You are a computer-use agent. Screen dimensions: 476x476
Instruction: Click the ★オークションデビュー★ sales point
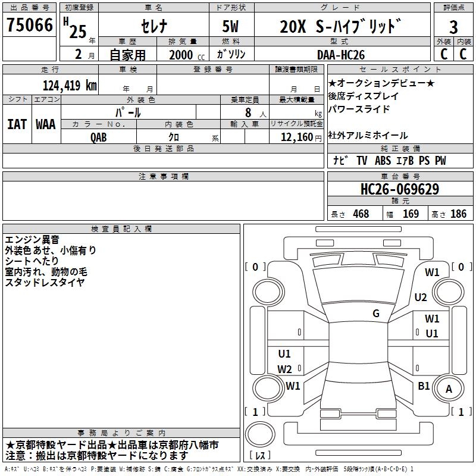pos(381,83)
